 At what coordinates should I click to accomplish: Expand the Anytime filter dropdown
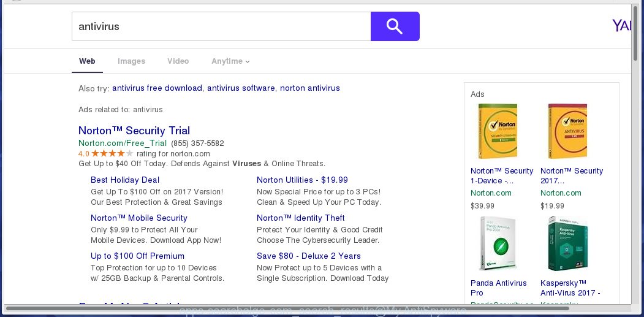click(230, 61)
